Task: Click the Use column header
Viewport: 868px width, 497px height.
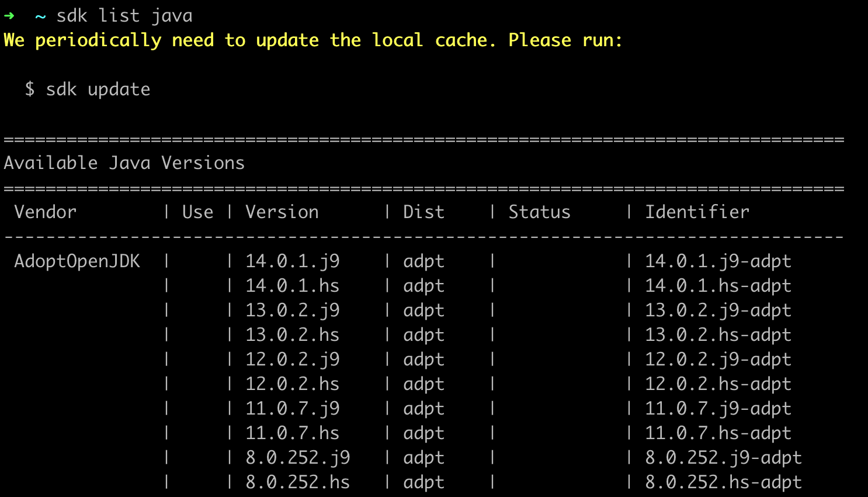Action: [198, 212]
